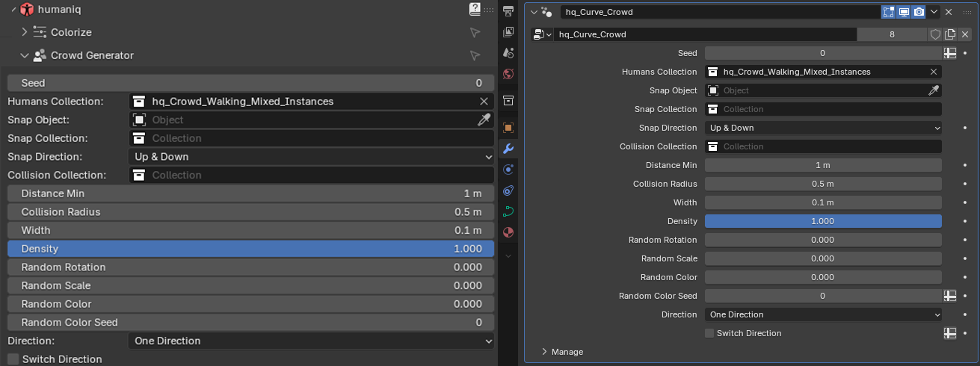This screenshot has height=366, width=980.
Task: Open the Collection properties tab
Action: click(508, 100)
